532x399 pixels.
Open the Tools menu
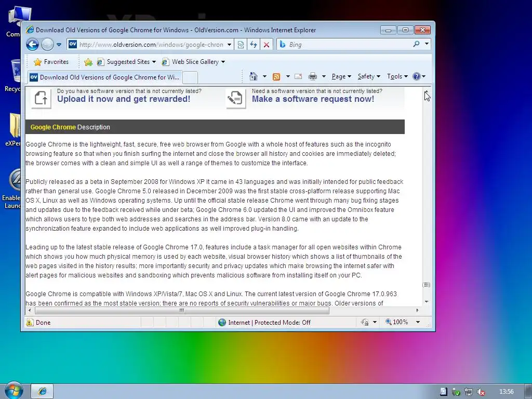coord(397,77)
